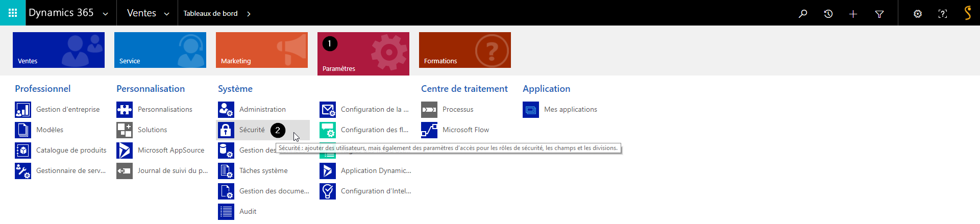Click the Audit list icon

point(226,212)
